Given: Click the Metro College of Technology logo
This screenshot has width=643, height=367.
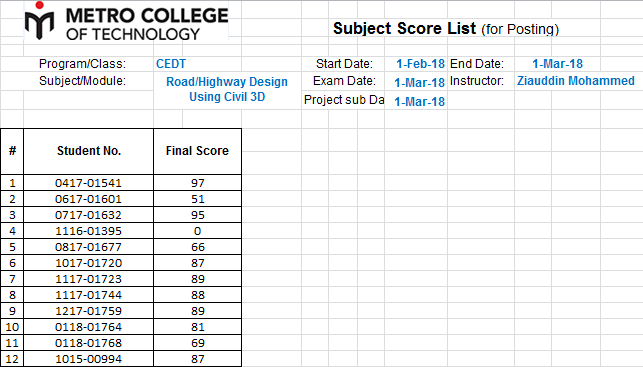Looking at the screenshot, I should pos(126,21).
